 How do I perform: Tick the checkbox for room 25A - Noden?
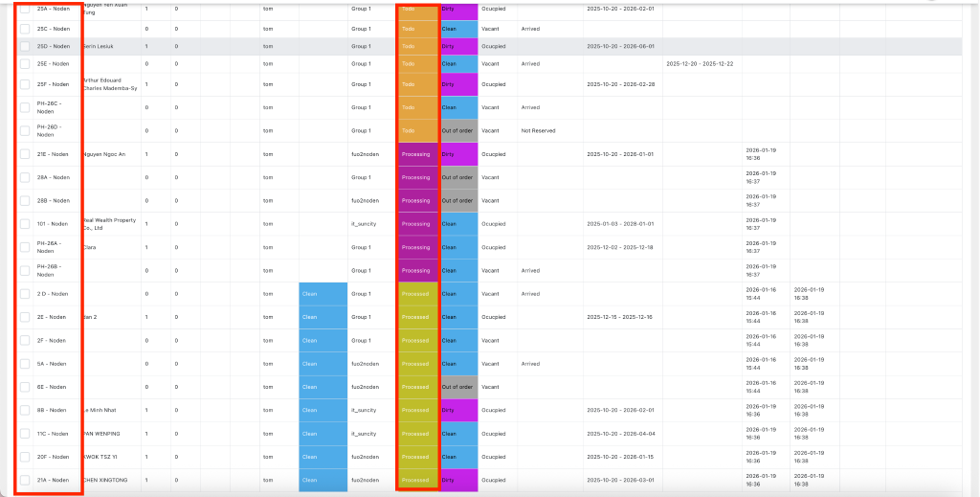(x=25, y=9)
